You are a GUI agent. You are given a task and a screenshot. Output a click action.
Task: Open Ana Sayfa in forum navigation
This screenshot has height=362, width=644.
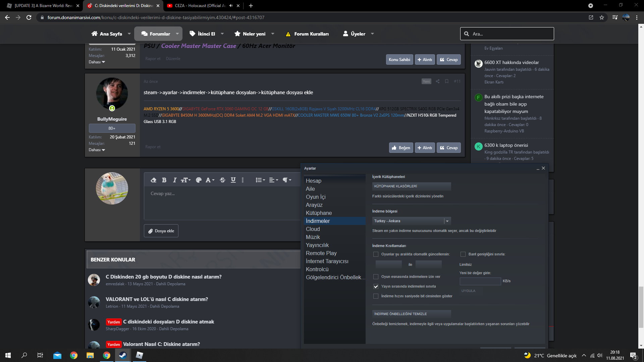[107, 34]
